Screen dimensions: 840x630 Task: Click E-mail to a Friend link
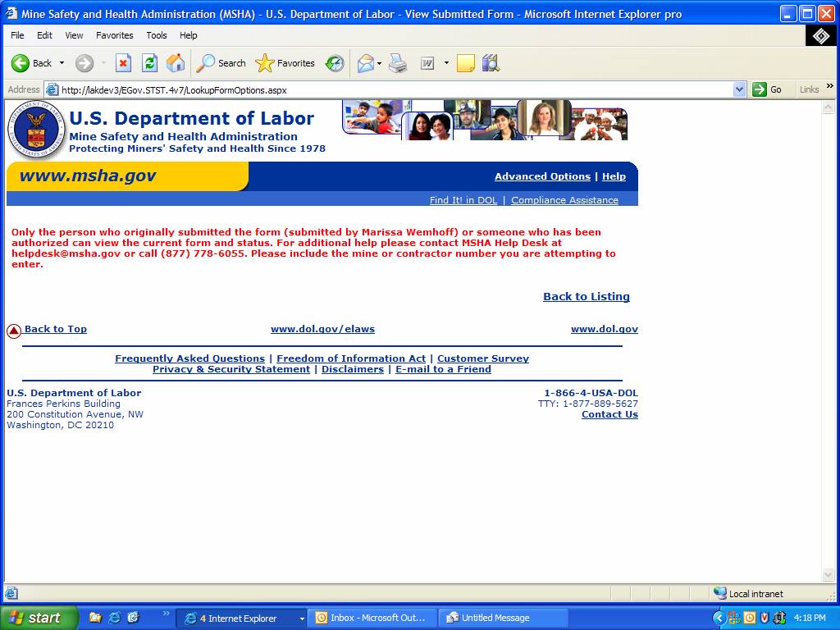[443, 369]
